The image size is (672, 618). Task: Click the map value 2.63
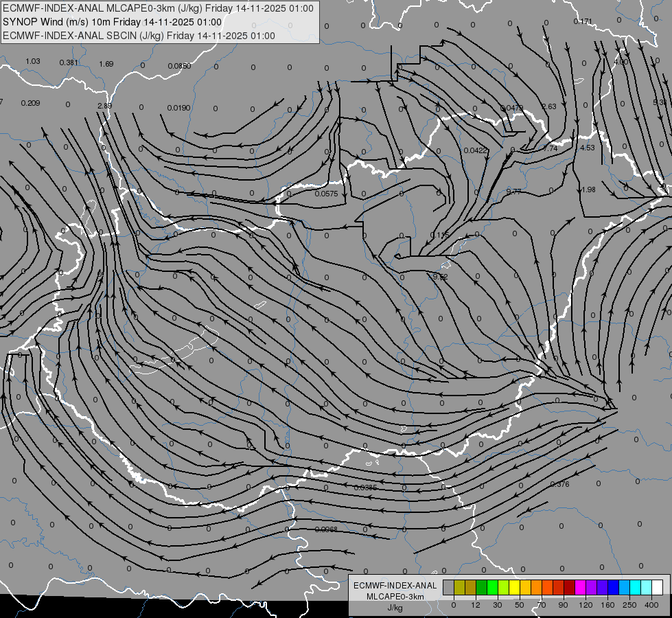pyautogui.click(x=549, y=106)
